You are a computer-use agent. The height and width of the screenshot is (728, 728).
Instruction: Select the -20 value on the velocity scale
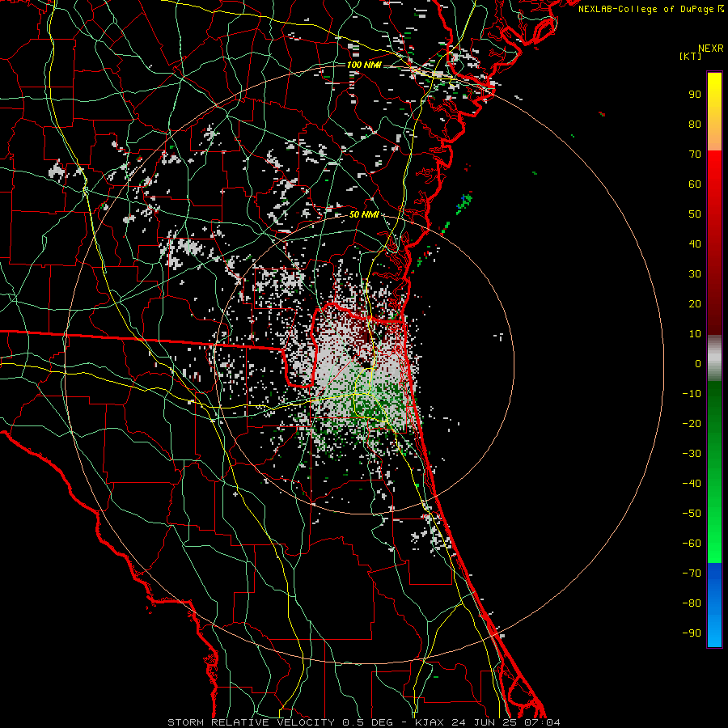click(692, 424)
